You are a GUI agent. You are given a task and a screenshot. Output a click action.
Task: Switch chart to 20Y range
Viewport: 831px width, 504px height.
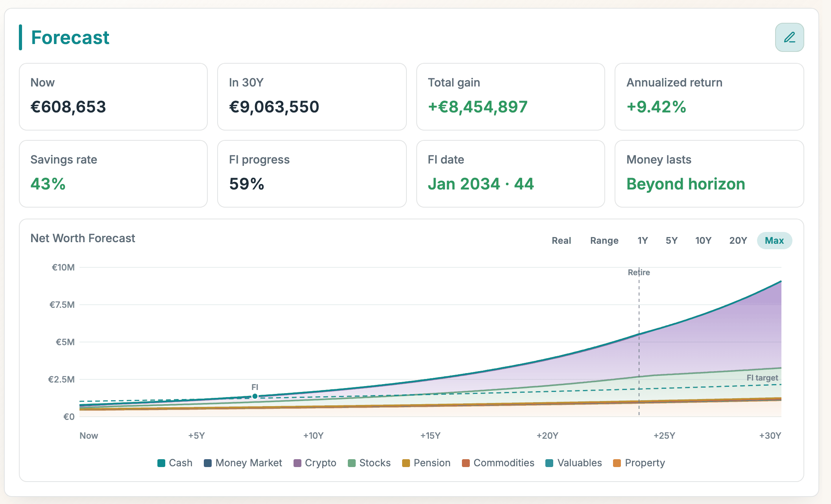click(738, 241)
